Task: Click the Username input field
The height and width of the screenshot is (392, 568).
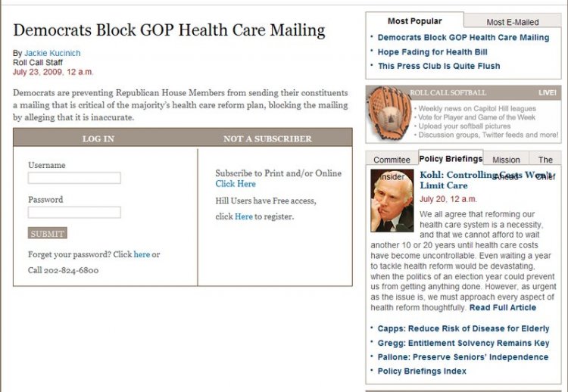Action: [74, 178]
